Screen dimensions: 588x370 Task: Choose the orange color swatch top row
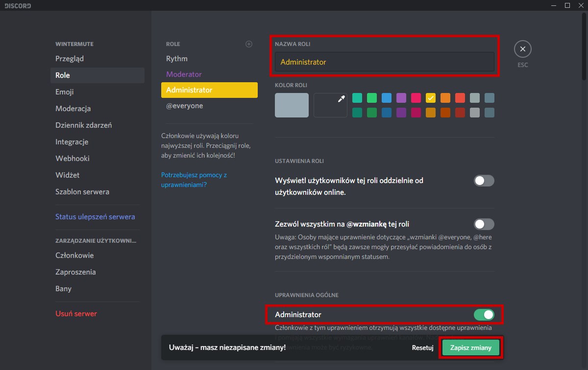pyautogui.click(x=445, y=98)
